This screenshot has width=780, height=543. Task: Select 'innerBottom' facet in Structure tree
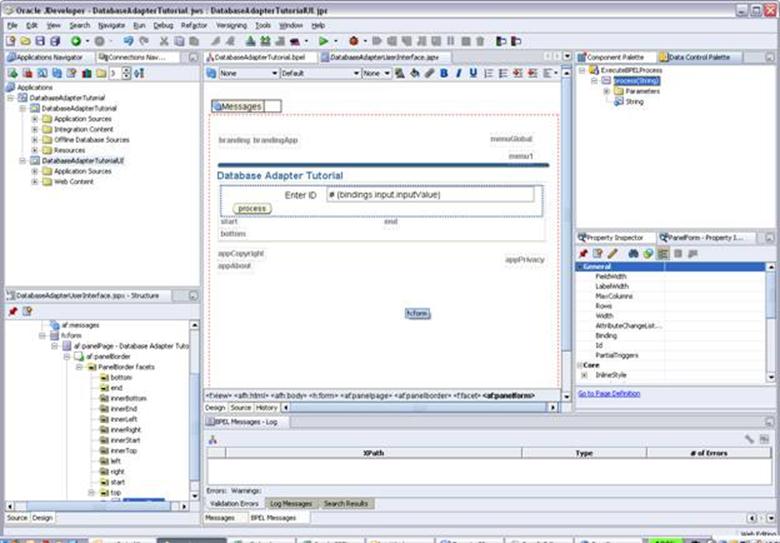[x=128, y=398]
